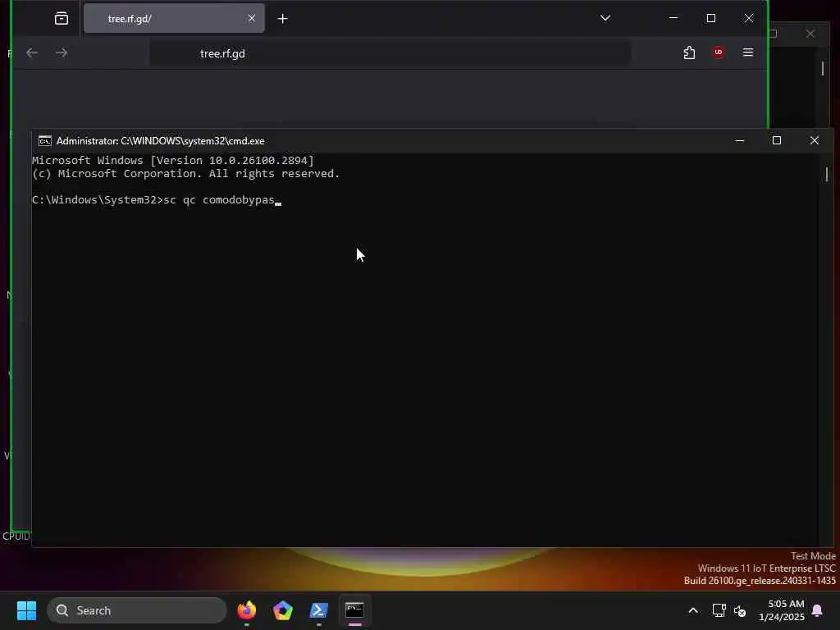Go back in the browser
Screen dimensions: 840x630
click(x=32, y=52)
